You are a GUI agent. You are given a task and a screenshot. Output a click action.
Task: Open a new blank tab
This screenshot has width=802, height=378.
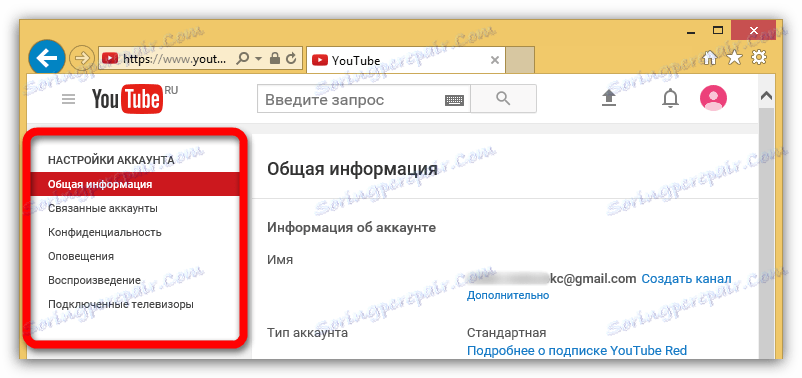point(520,60)
